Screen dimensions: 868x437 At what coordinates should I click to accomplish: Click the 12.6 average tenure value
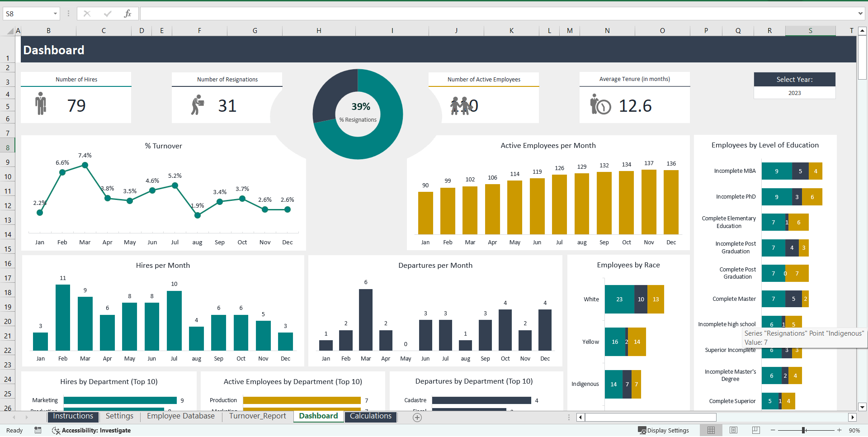pos(635,106)
